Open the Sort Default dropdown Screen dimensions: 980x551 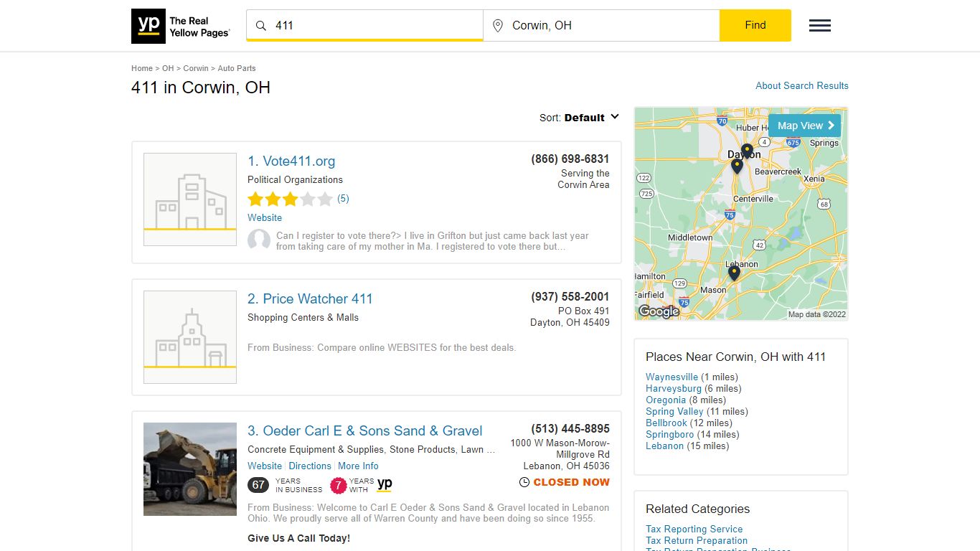click(580, 118)
